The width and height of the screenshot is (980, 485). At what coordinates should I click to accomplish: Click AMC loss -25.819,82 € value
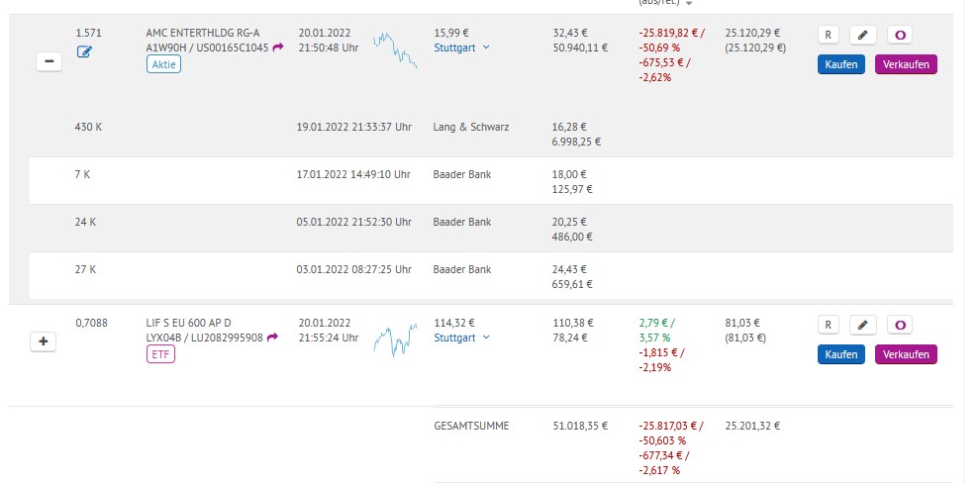tap(671, 33)
